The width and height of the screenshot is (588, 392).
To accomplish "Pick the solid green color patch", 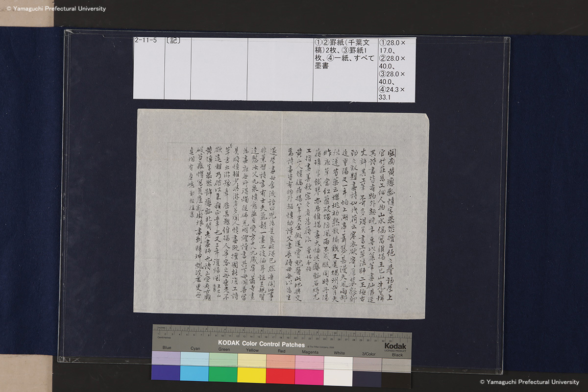I will [223, 373].
